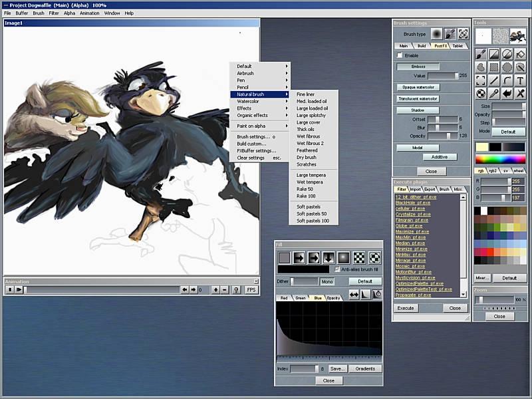This screenshot has height=399, width=532.
Task: Click the Gradients button in Fill panel
Action: (x=365, y=368)
